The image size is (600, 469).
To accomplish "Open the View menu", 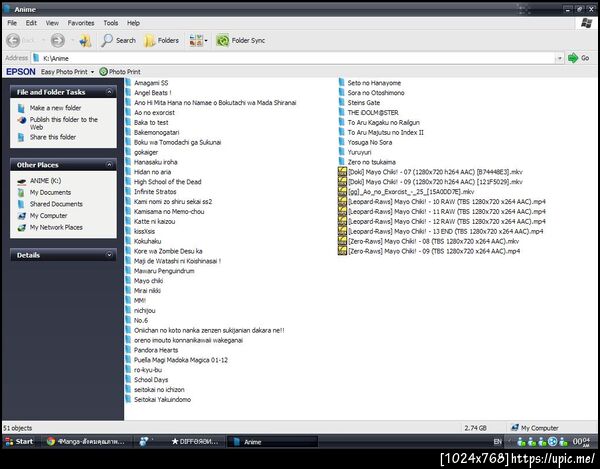I will tap(52, 23).
